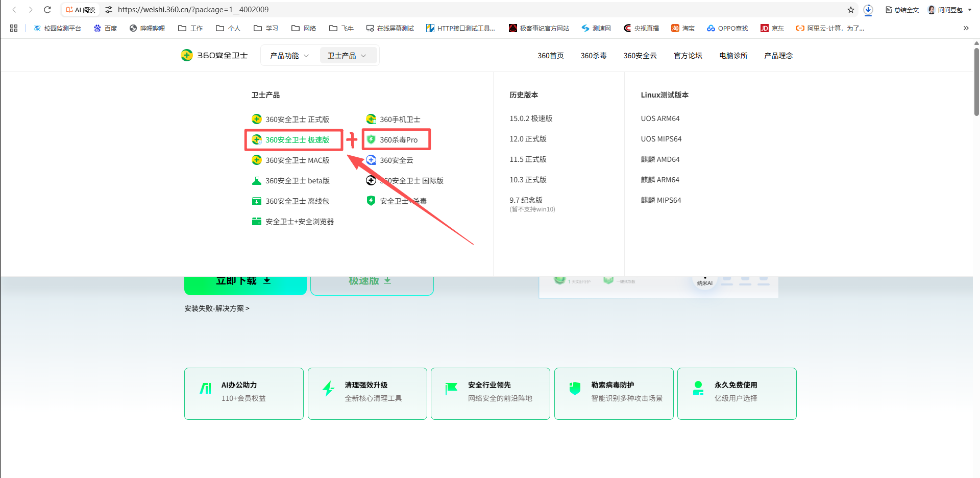Image resolution: width=980 pixels, height=478 pixels.
Task: Reload the page with the refresh icon
Action: [47, 10]
